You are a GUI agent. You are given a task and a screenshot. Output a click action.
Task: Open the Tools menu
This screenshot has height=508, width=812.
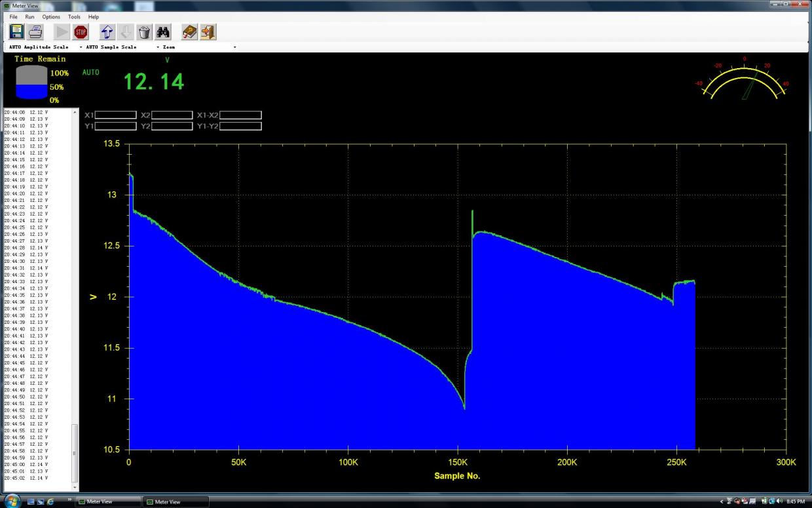click(x=74, y=16)
